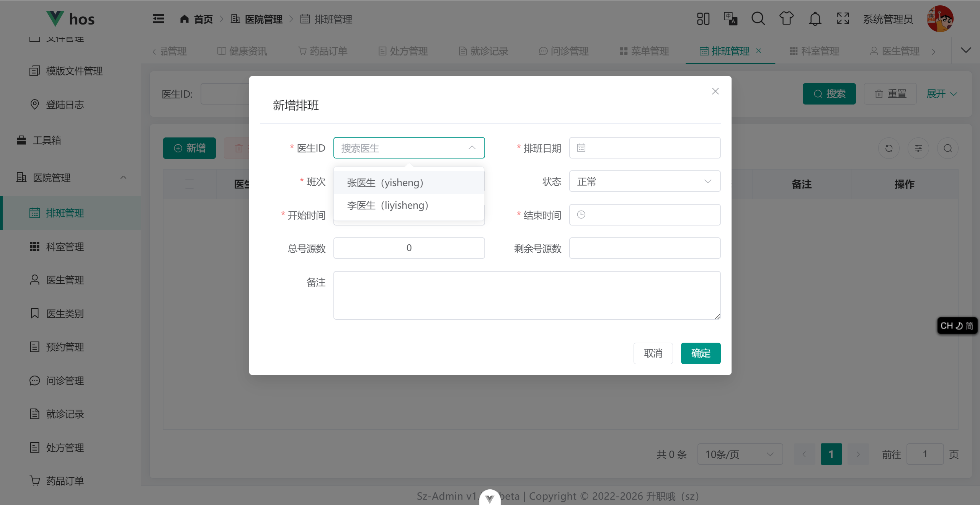Choose 李医生 (liyisheng) option
The image size is (980, 505).
387,205
